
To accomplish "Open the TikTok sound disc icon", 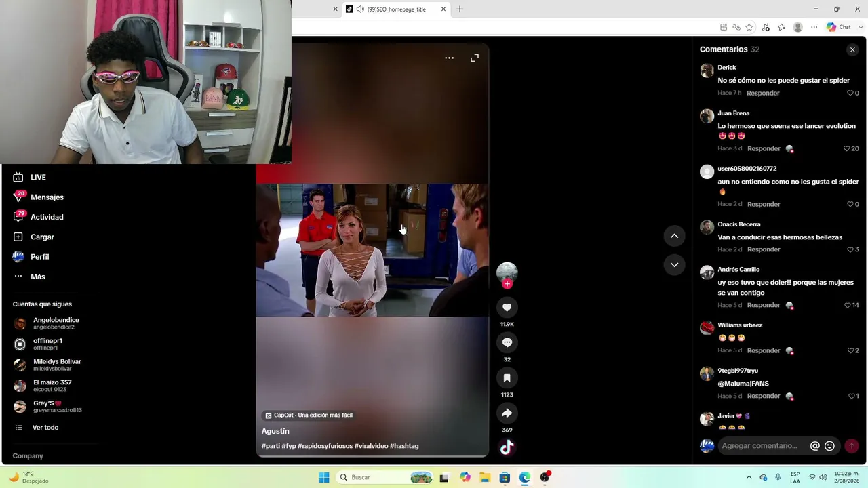I will 507,447.
